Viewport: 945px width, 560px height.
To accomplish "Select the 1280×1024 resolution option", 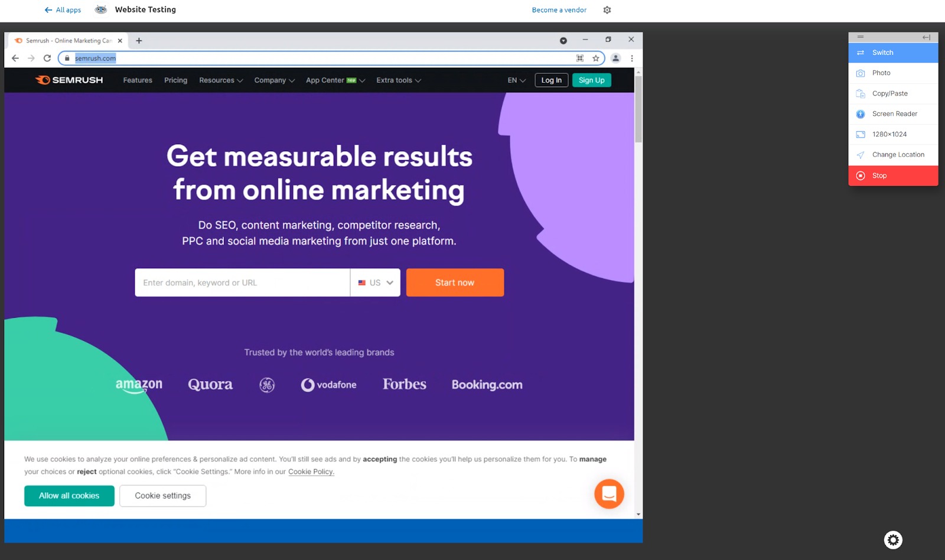I will (x=888, y=134).
